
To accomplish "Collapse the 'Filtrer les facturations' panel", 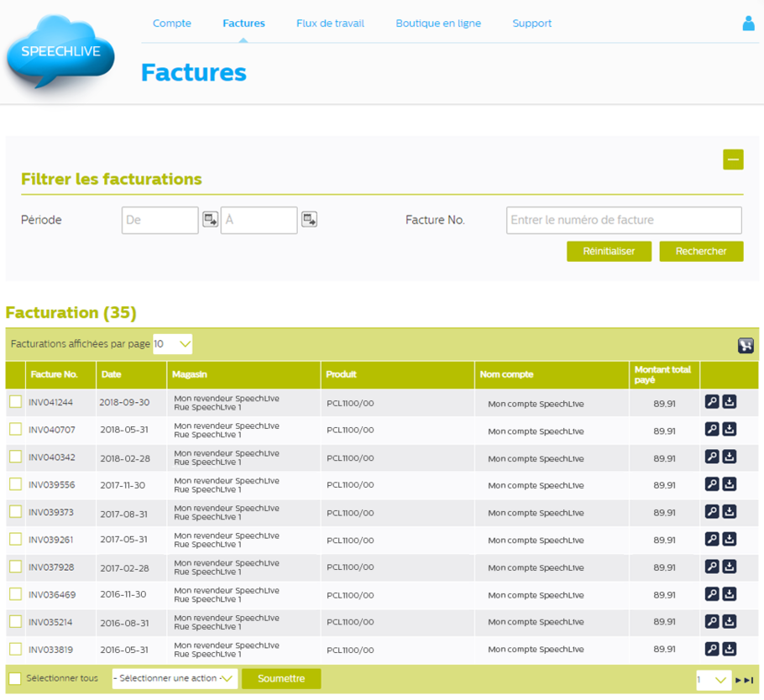I will coord(733,159).
